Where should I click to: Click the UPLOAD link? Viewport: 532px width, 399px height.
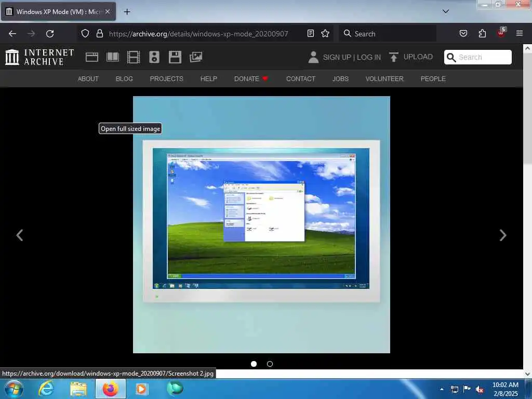411,57
